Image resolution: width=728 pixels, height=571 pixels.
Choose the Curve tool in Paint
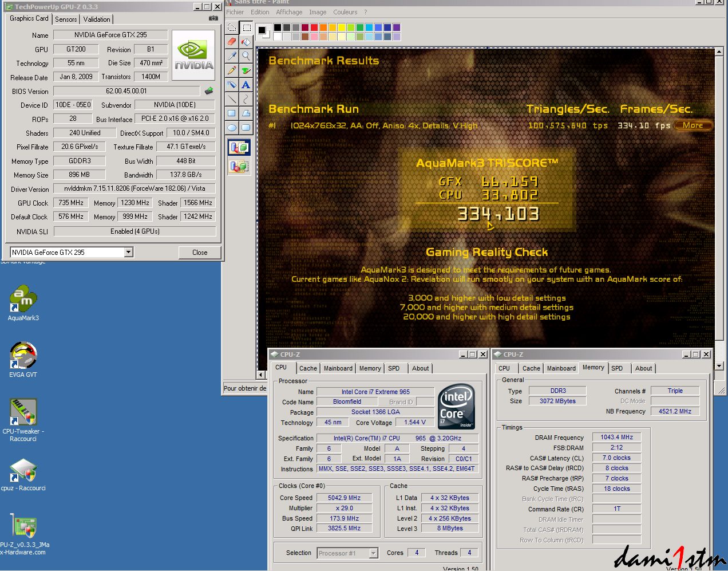tap(246, 99)
